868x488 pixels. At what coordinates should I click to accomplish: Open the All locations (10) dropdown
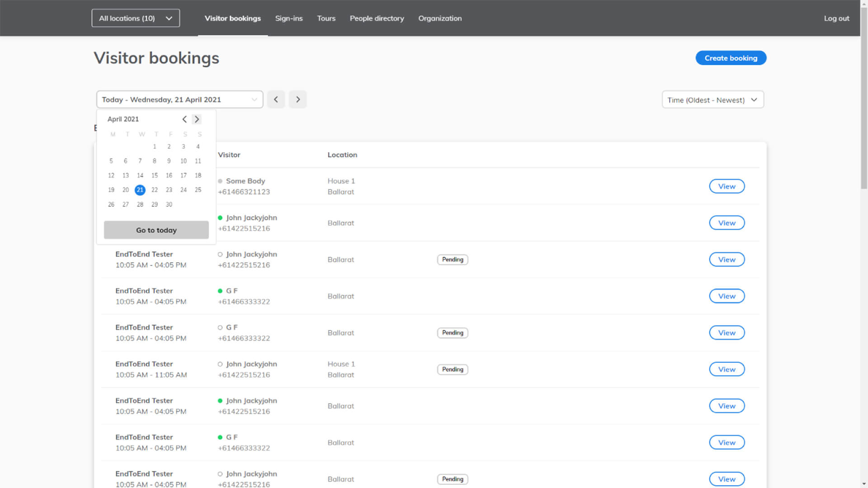point(136,18)
